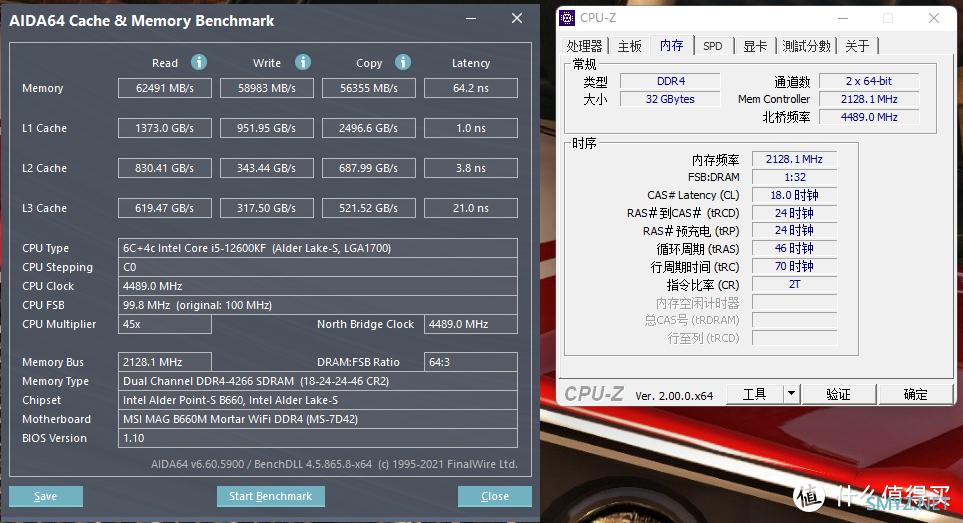
Task: Click the L1 Cache write 951.95 GB/s
Action: tap(267, 128)
